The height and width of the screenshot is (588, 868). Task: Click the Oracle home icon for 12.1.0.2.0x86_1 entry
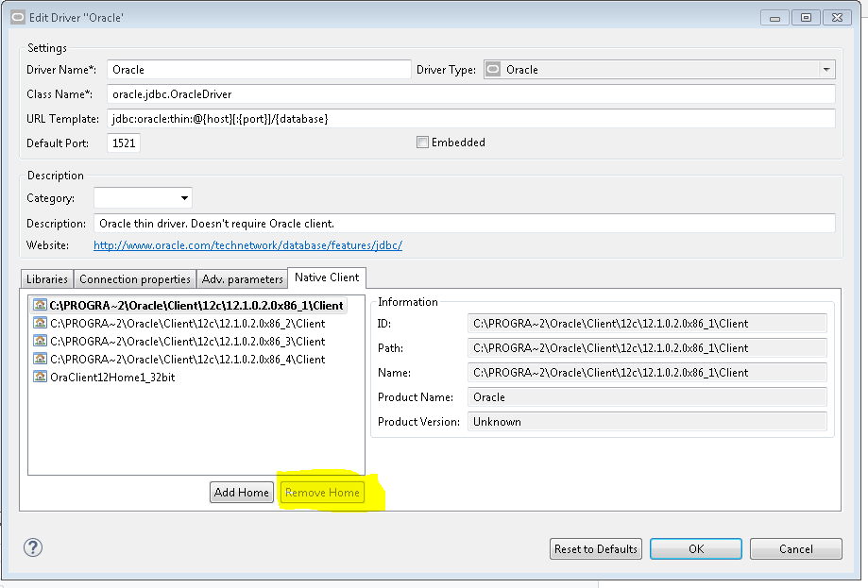(40, 305)
